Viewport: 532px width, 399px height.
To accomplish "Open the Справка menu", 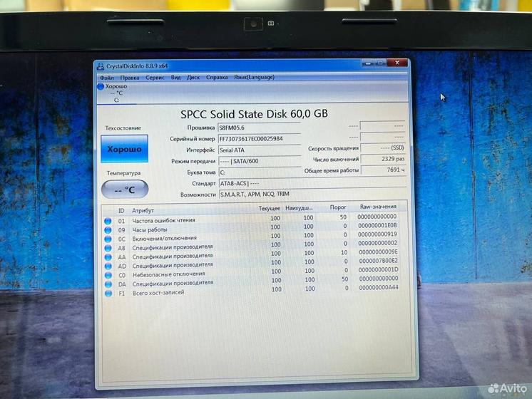I will [217, 77].
